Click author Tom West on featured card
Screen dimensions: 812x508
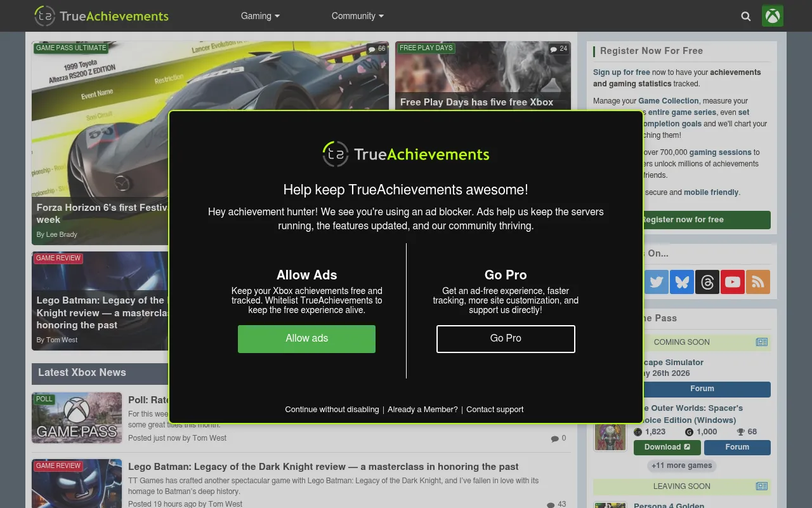(x=62, y=340)
